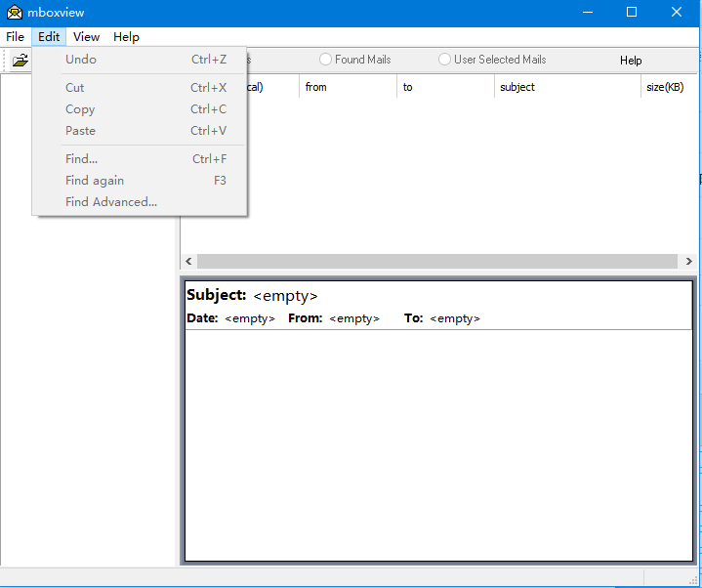This screenshot has width=702, height=588.
Task: Open the Help menu in menu bar
Action: click(126, 37)
